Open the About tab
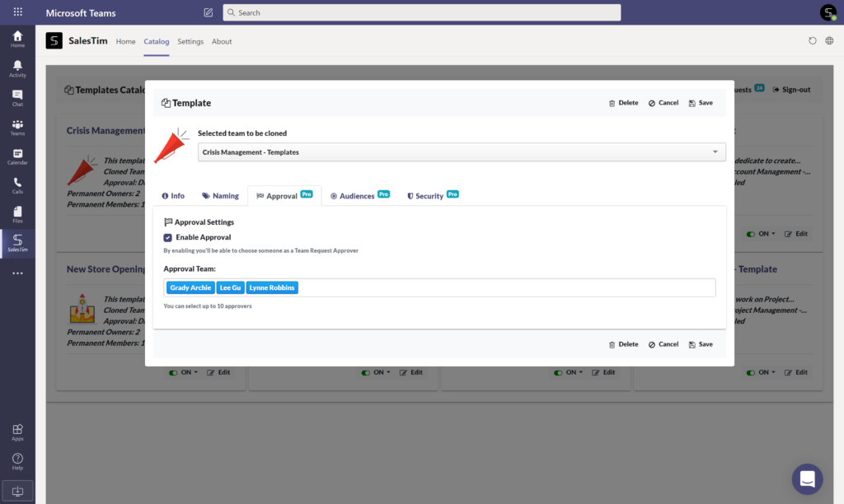This screenshot has height=504, width=844. click(221, 41)
